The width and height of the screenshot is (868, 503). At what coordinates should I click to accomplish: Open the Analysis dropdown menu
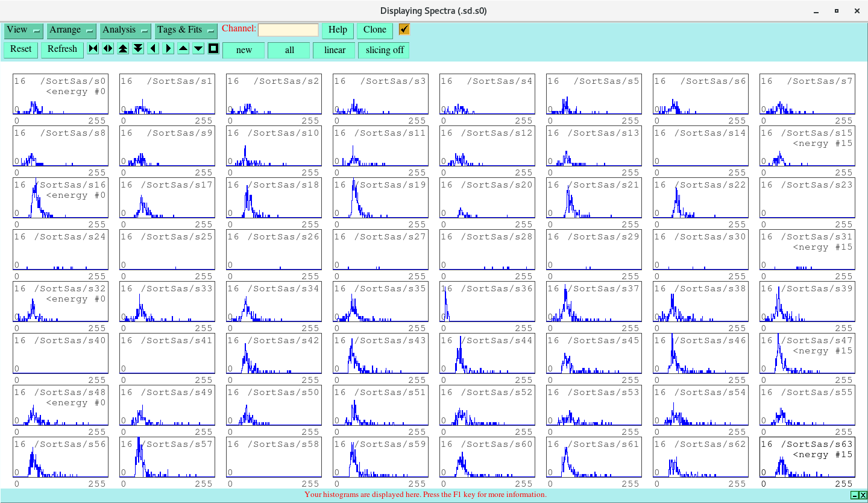click(x=125, y=30)
